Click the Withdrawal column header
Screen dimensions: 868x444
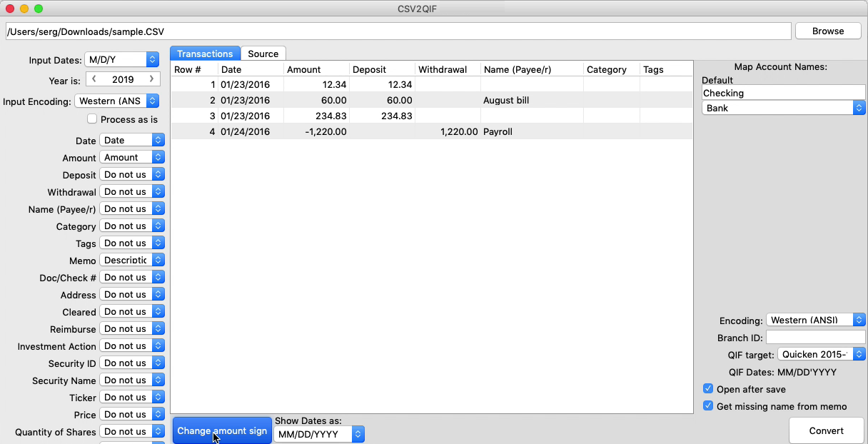tap(448, 69)
